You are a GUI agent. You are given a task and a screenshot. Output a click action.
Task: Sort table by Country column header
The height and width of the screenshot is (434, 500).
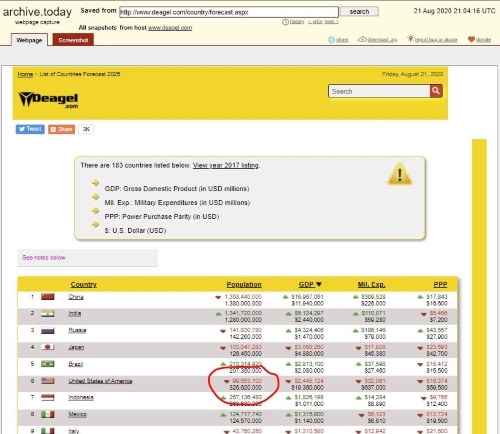83,285
